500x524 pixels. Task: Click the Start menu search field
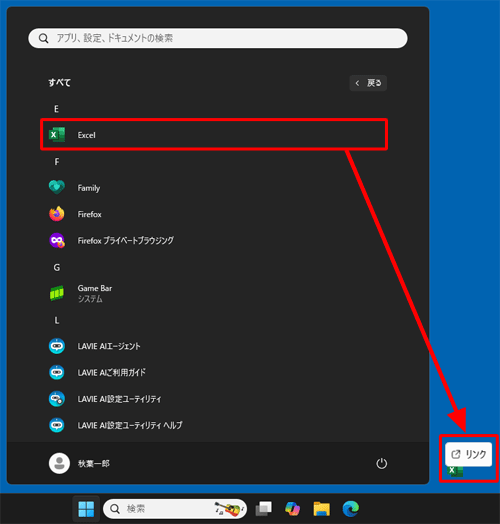tap(218, 38)
